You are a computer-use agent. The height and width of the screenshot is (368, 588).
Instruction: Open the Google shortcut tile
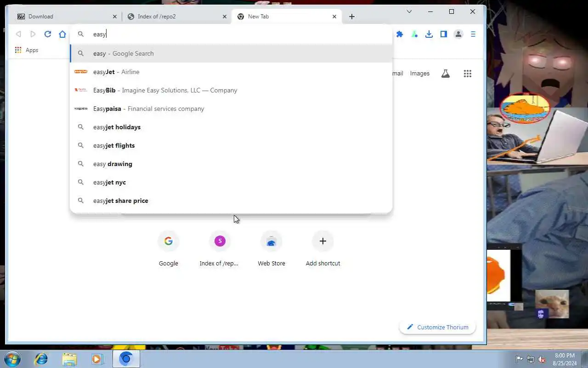coord(169,249)
